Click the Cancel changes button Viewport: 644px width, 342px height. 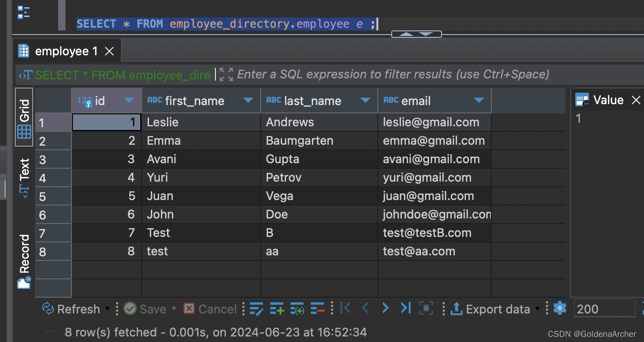pyautogui.click(x=210, y=308)
